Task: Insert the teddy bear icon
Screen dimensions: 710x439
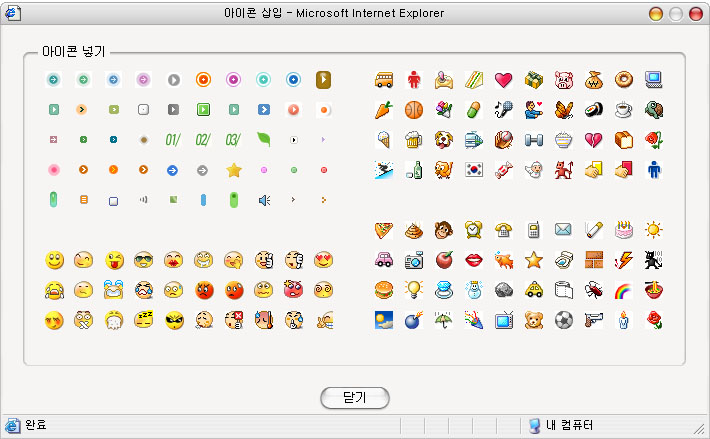Action: pos(534,321)
